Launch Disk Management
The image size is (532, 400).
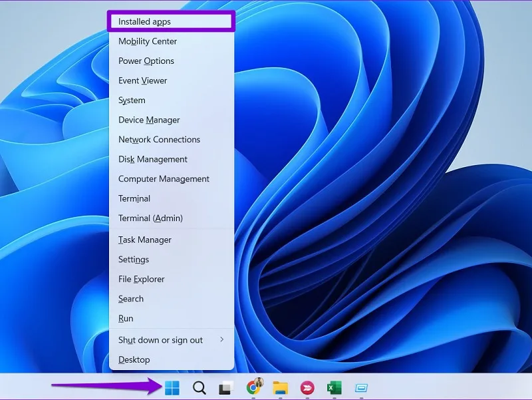pos(172,159)
